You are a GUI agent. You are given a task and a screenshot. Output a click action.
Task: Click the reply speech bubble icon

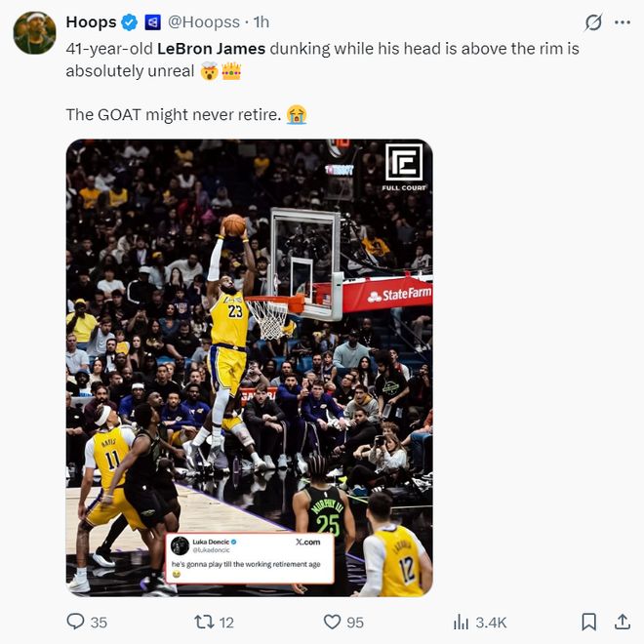[x=75, y=622]
